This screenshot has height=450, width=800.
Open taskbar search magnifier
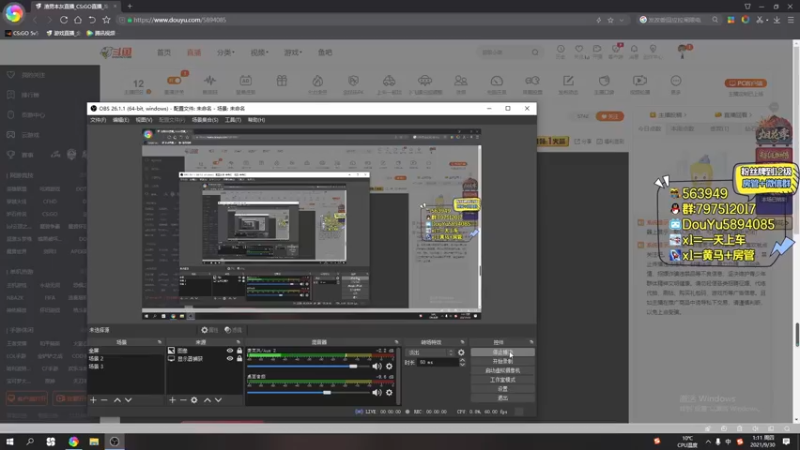(x=30, y=441)
